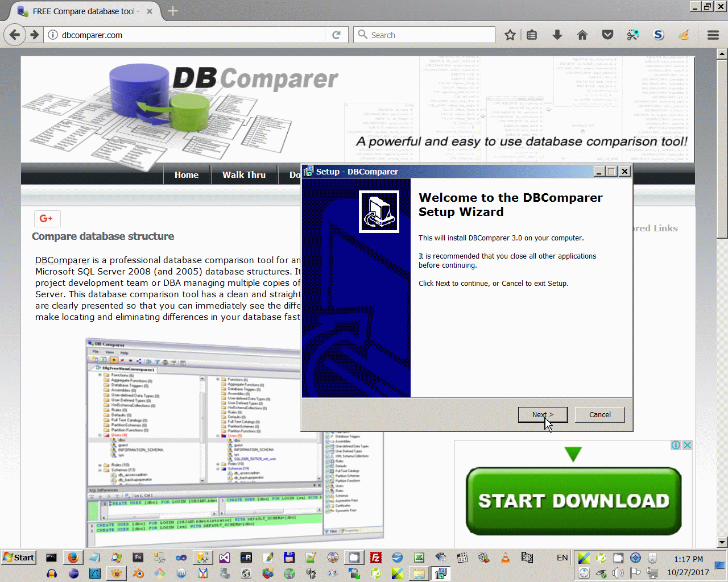The image size is (728, 582).
Task: Click the page scrollbar down arrow
Action: (x=722, y=542)
